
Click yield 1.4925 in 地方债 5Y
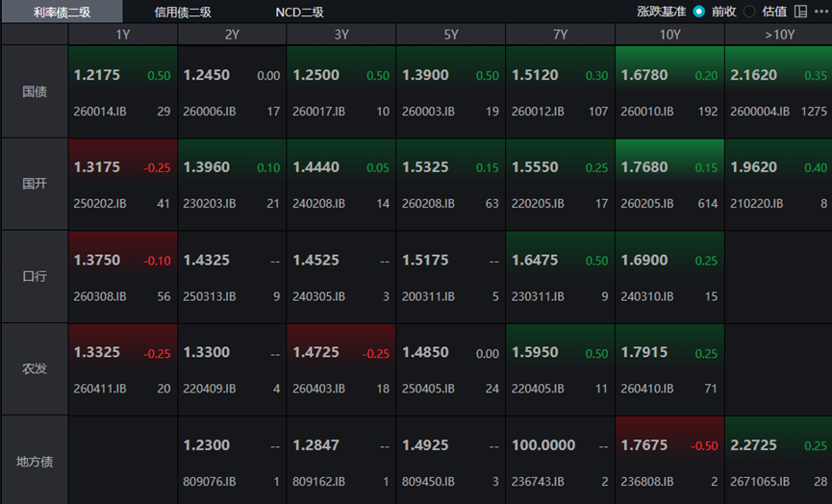click(x=425, y=445)
